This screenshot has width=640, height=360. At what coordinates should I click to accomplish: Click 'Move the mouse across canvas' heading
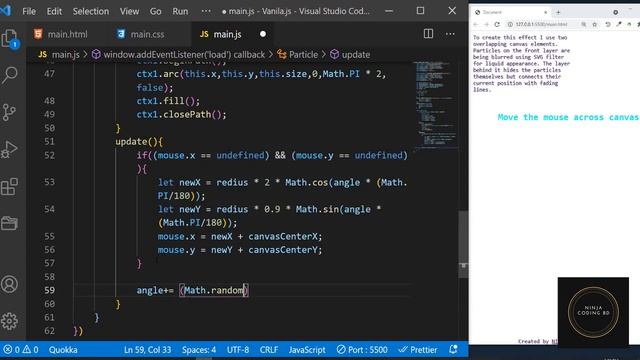tap(568, 117)
